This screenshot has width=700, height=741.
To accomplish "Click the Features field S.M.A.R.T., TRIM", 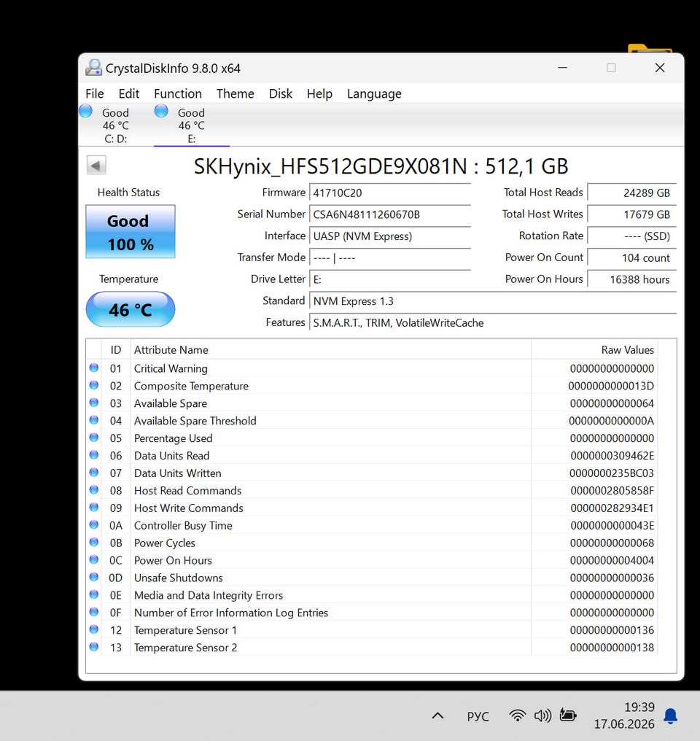I will [493, 323].
